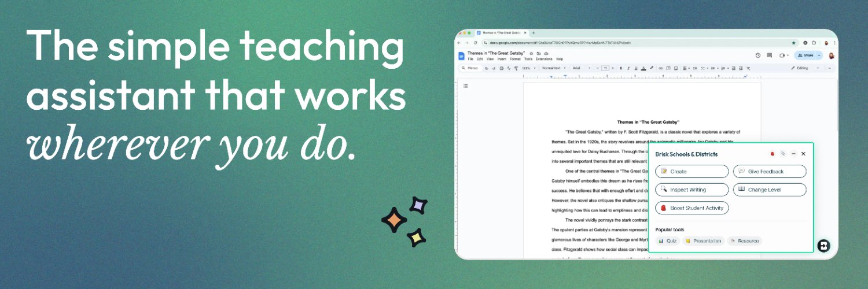Click the round Brisk extension launcher icon
Viewport: 868px width, 289px height.
(x=823, y=246)
